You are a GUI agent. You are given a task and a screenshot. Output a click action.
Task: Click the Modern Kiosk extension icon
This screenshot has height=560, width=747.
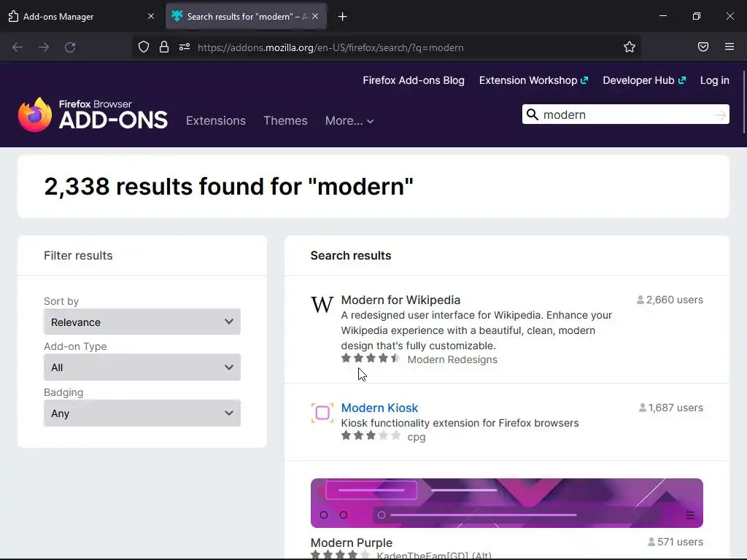[322, 413]
